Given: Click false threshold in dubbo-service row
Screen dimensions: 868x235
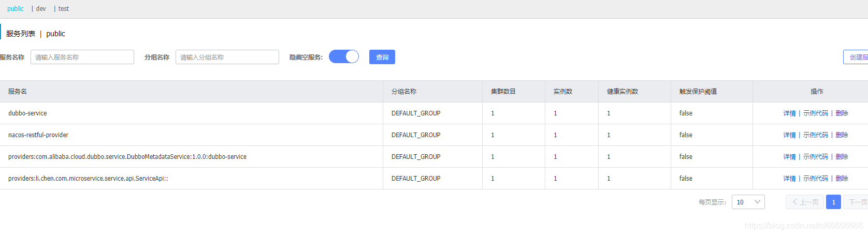Looking at the screenshot, I should pos(686,113).
